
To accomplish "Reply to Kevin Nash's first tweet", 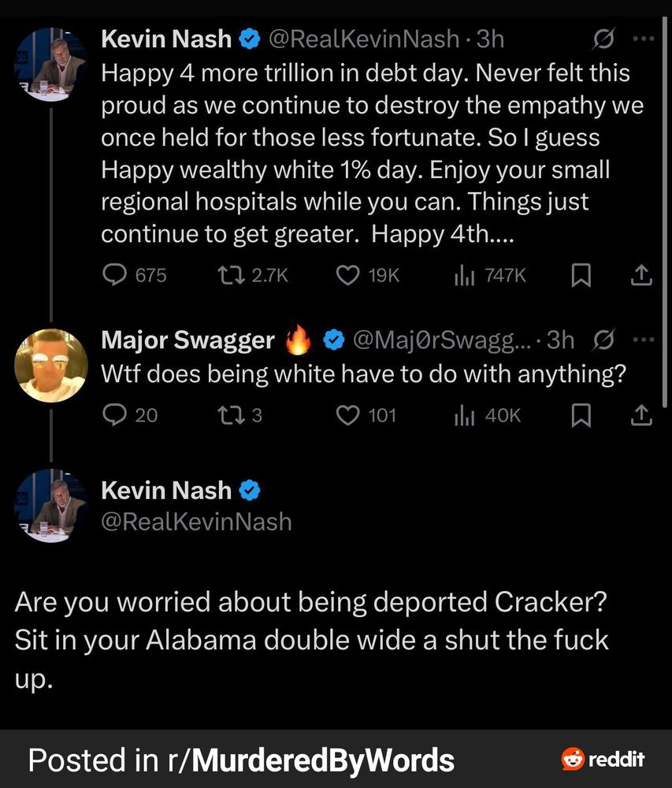I will (117, 275).
